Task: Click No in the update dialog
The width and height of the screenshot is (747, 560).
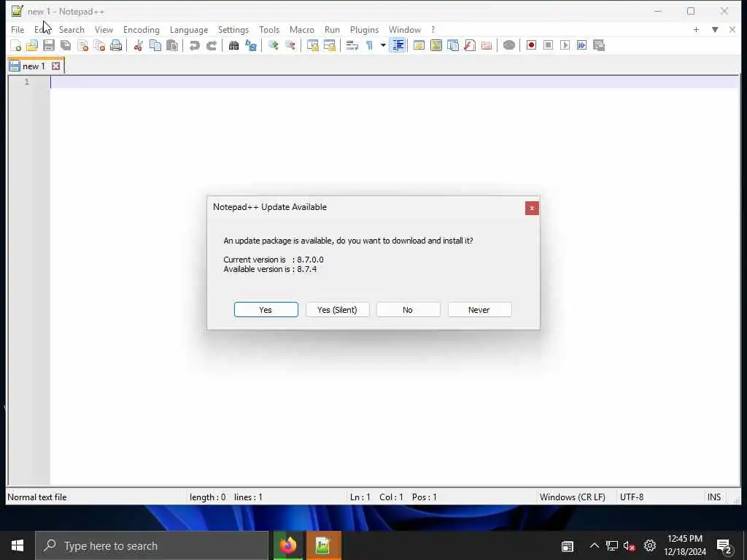Action: tap(408, 309)
